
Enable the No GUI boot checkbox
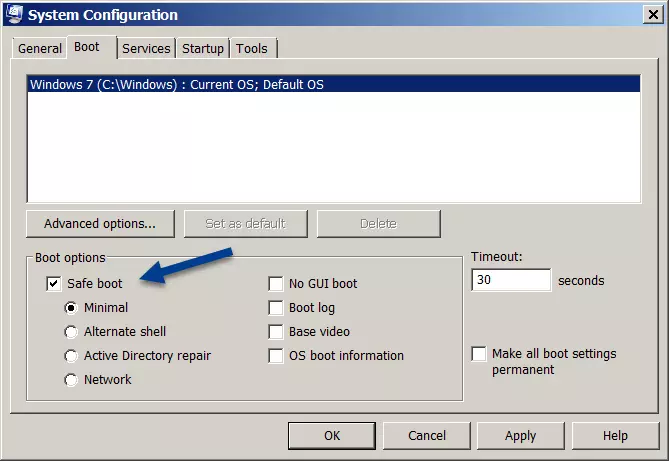coord(276,283)
